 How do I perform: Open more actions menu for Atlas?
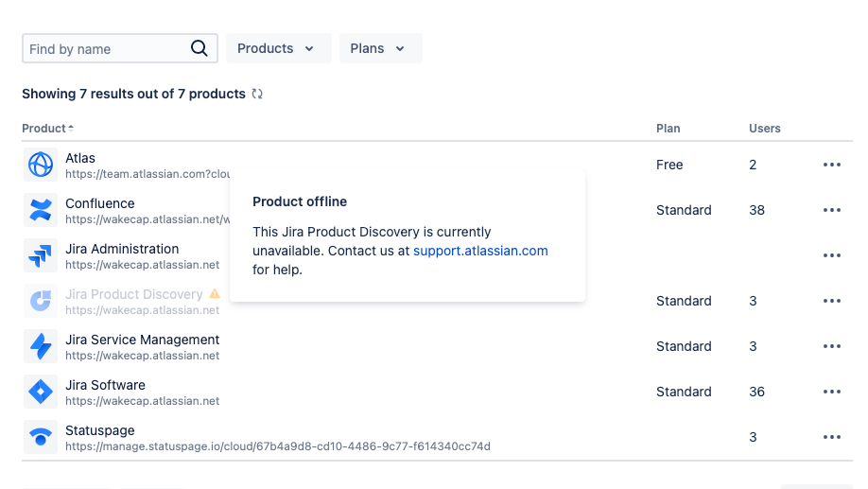(831, 165)
